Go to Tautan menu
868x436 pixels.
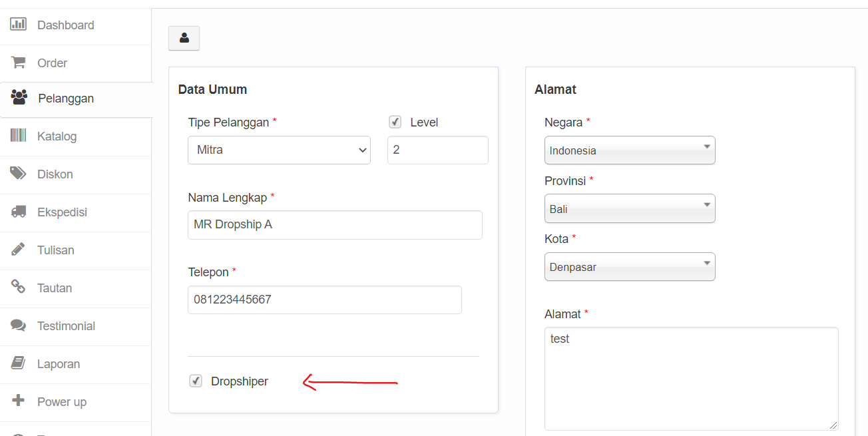click(75, 288)
